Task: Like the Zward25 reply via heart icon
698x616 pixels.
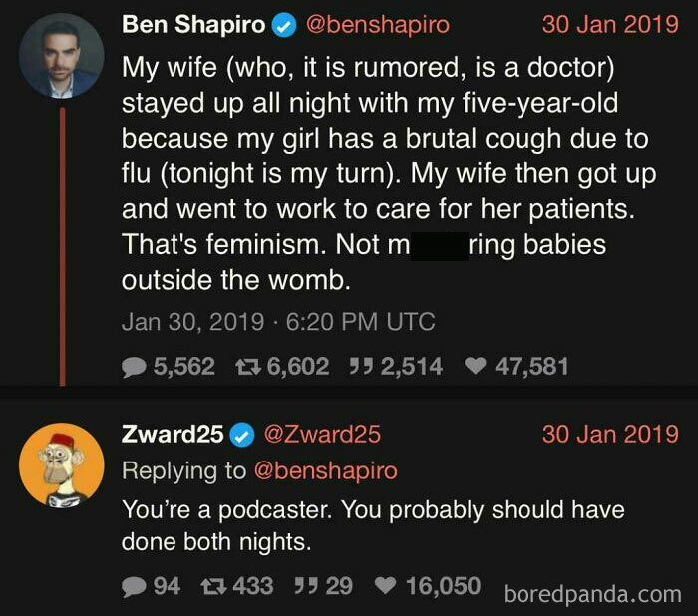Action: tap(386, 585)
